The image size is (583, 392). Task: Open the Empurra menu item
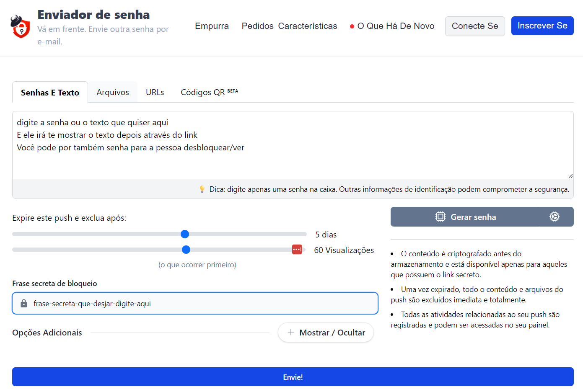212,26
